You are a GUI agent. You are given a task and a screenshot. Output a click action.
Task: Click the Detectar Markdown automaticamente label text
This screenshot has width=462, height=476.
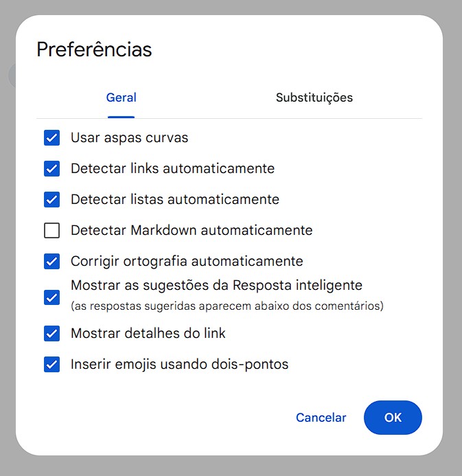(192, 231)
